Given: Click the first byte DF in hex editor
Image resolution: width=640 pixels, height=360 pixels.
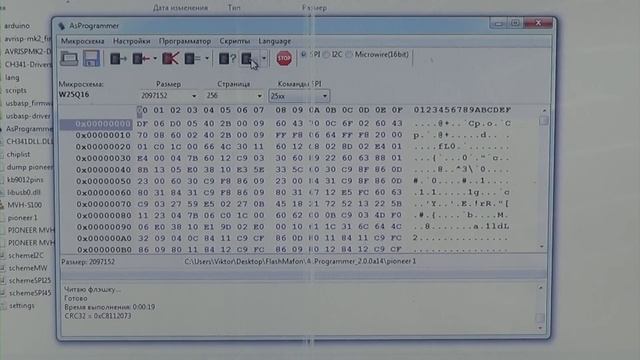Looking at the screenshot, I should pyautogui.click(x=142, y=123).
